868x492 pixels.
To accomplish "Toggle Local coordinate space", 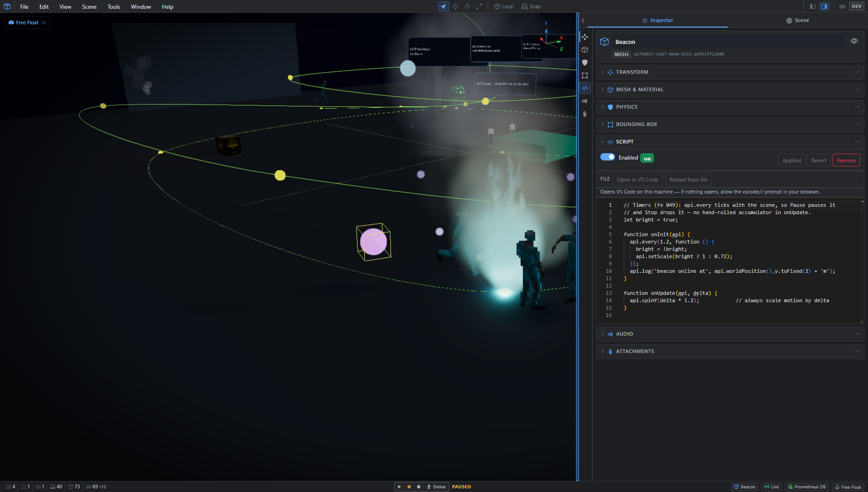I will coord(504,6).
